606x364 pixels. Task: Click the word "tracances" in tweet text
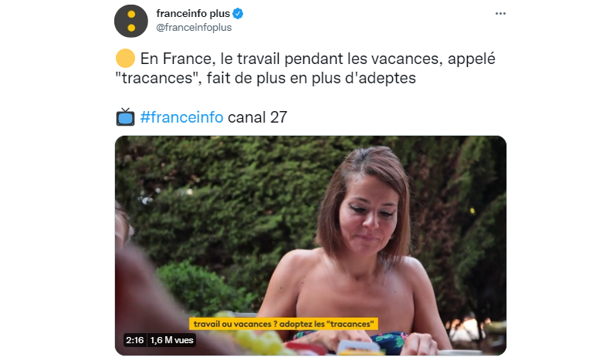point(157,78)
